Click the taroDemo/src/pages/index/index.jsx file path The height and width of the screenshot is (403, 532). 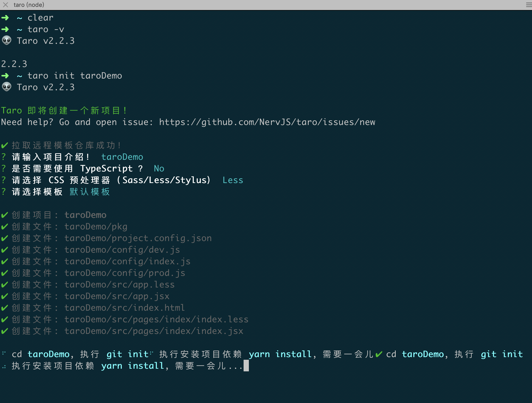tap(154, 331)
